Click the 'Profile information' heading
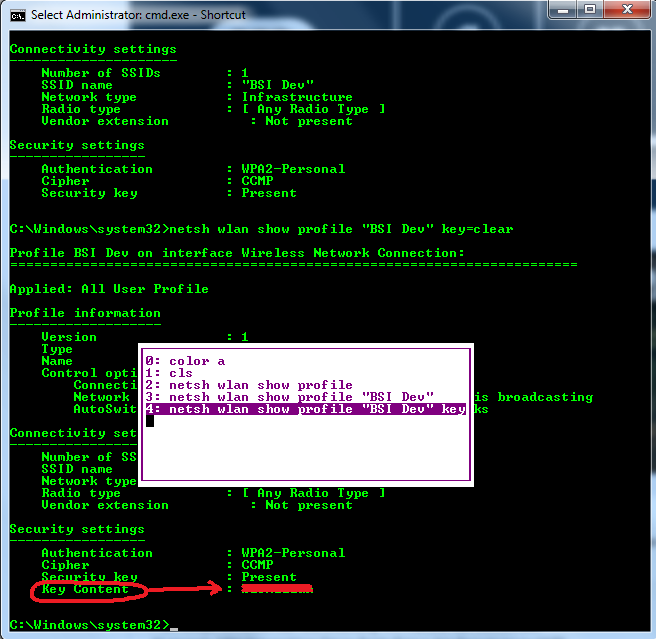The width and height of the screenshot is (656, 639). coord(85,313)
